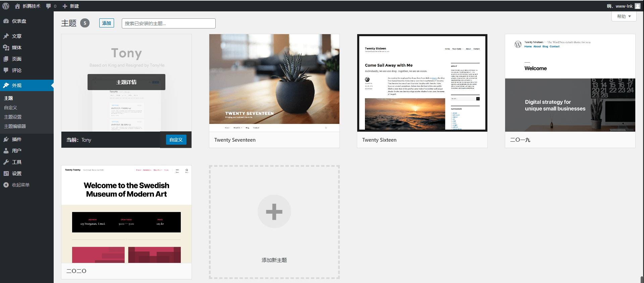Click the Twenty Sixteen theme name

[x=379, y=140]
